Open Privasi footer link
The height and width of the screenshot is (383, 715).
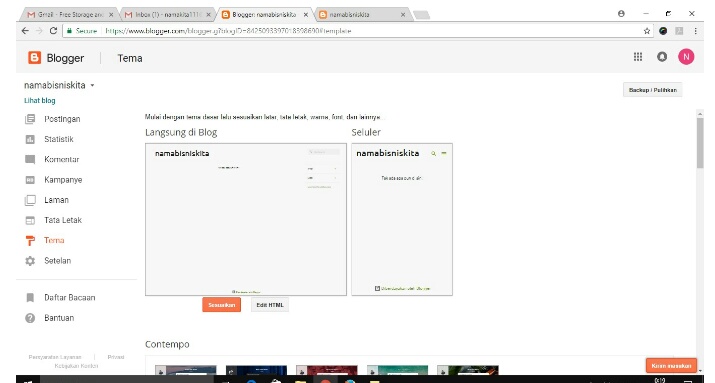click(116, 357)
